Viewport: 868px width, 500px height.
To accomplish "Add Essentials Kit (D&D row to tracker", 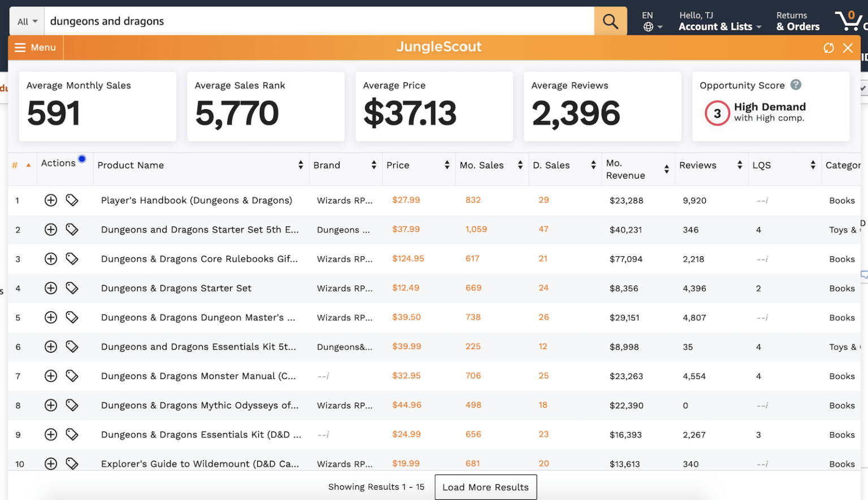I will (x=51, y=434).
